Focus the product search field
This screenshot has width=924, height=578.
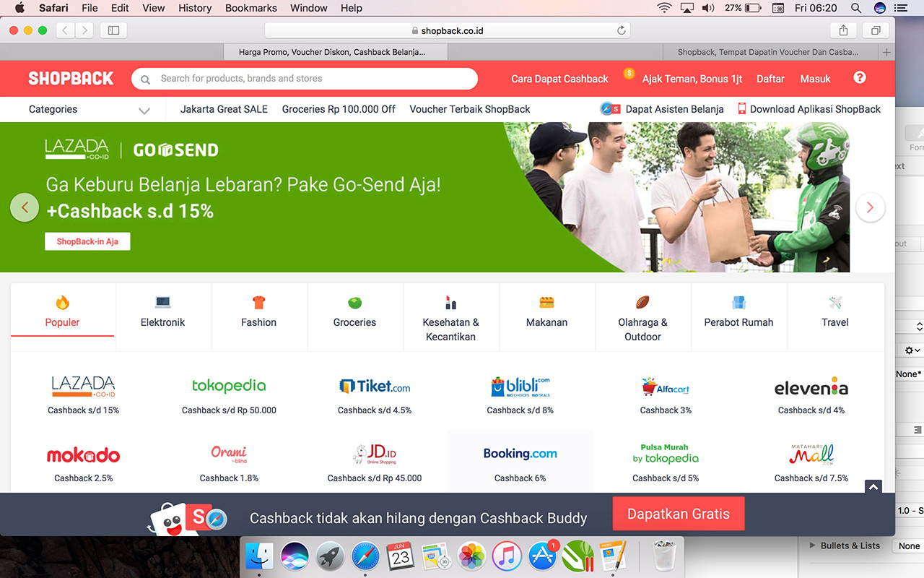tap(305, 79)
